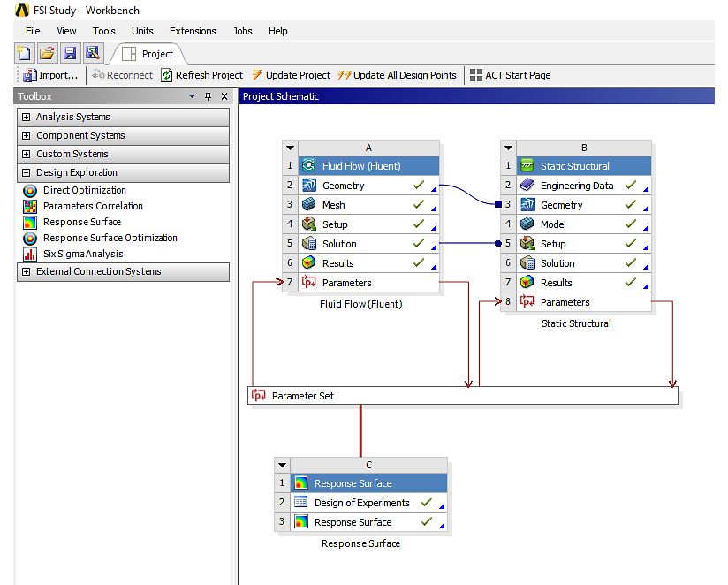Click the Open project folder icon

(47, 53)
